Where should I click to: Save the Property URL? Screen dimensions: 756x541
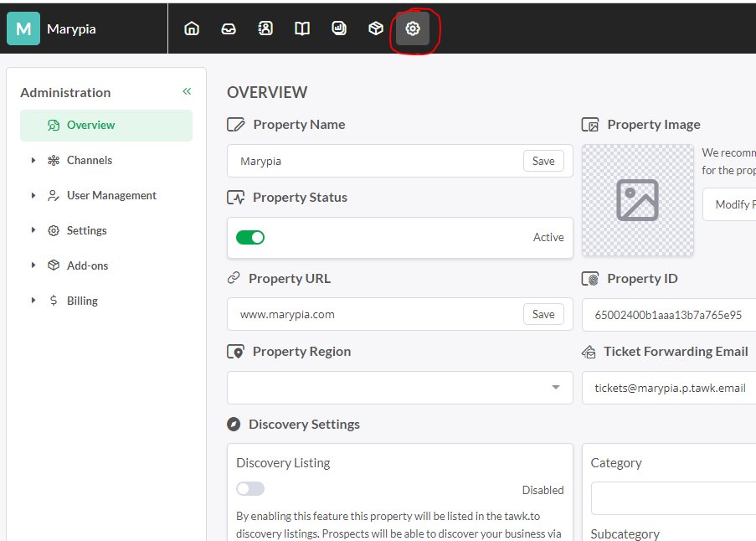point(543,314)
